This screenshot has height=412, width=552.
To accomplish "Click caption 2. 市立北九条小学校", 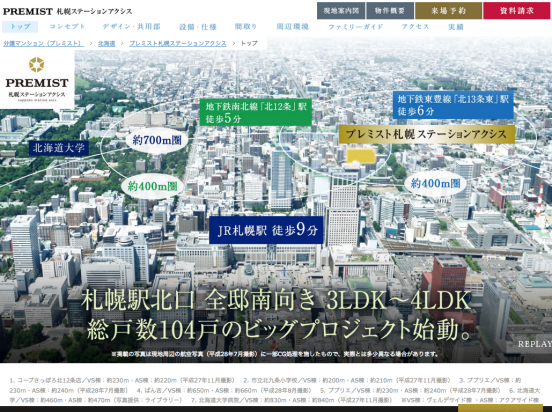I will [347, 380].
